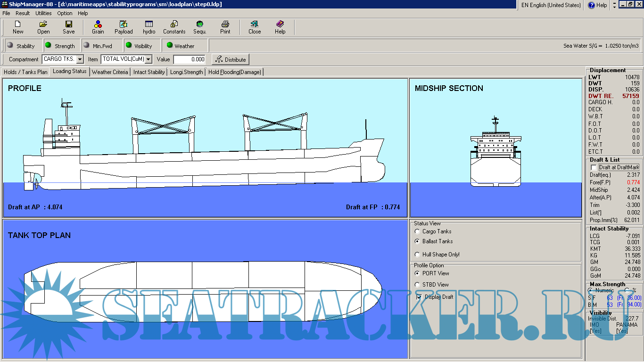Expand the Item TOTAL VOL dropdown
Viewport: 644px width, 362px height.
pyautogui.click(x=149, y=59)
